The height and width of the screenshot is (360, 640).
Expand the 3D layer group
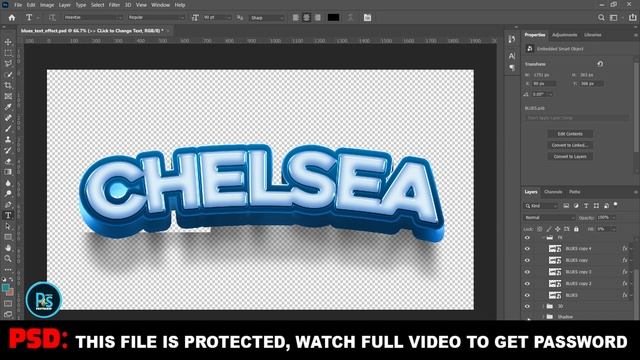(x=543, y=306)
